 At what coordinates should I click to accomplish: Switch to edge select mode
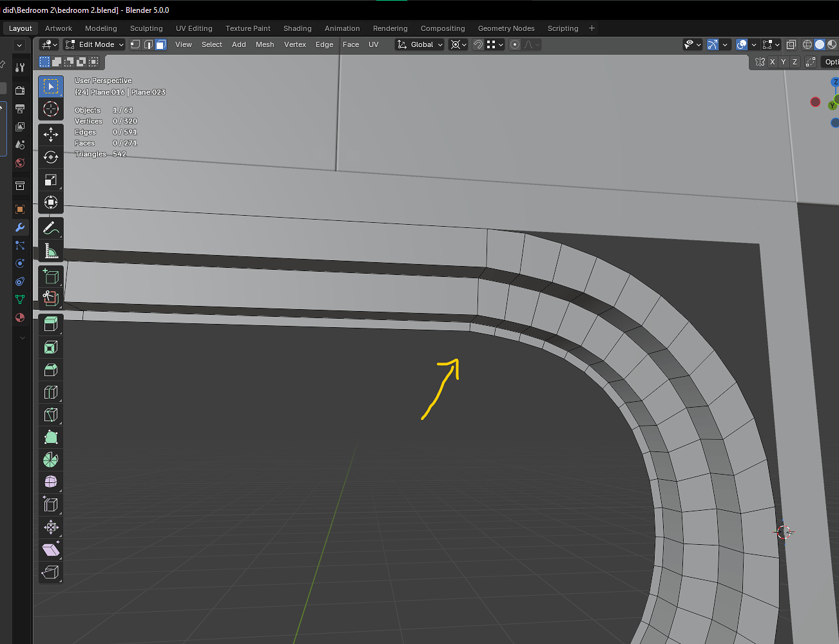tap(148, 44)
